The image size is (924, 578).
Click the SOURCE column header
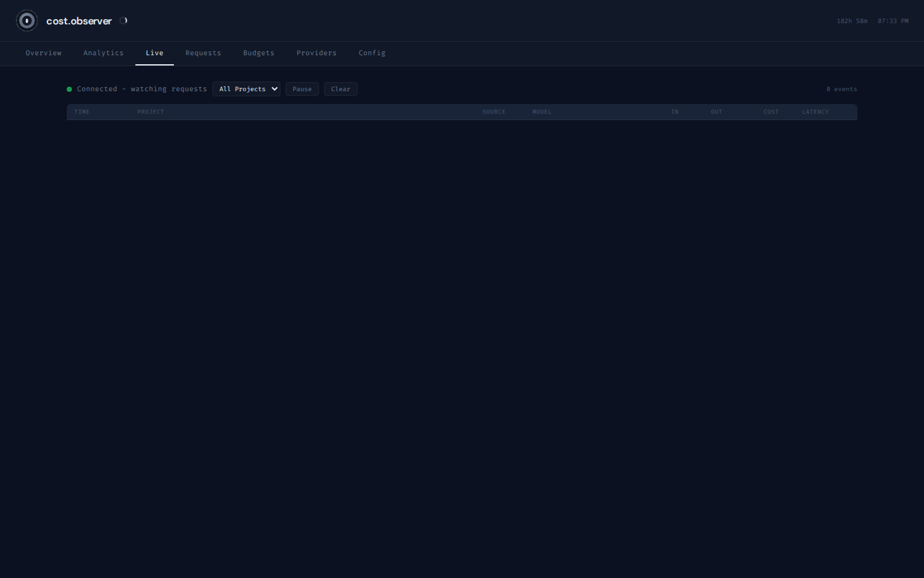(494, 112)
